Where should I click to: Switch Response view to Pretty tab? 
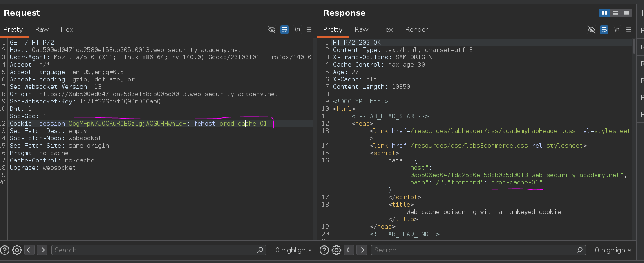(x=333, y=29)
